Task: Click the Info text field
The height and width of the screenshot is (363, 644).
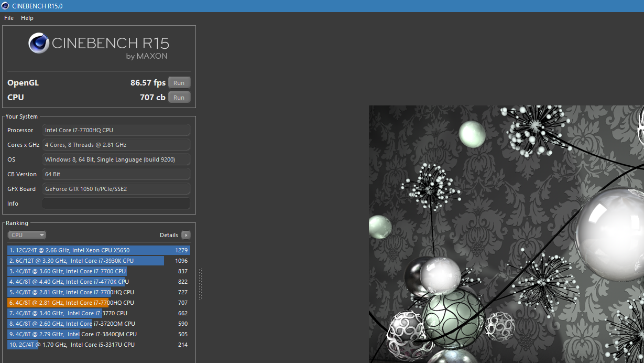Action: (x=116, y=204)
